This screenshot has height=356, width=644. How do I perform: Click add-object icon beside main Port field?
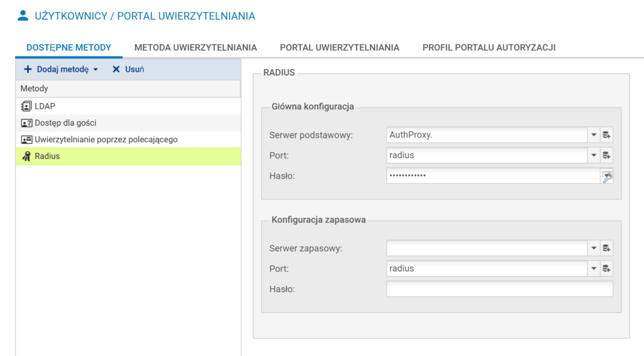606,155
